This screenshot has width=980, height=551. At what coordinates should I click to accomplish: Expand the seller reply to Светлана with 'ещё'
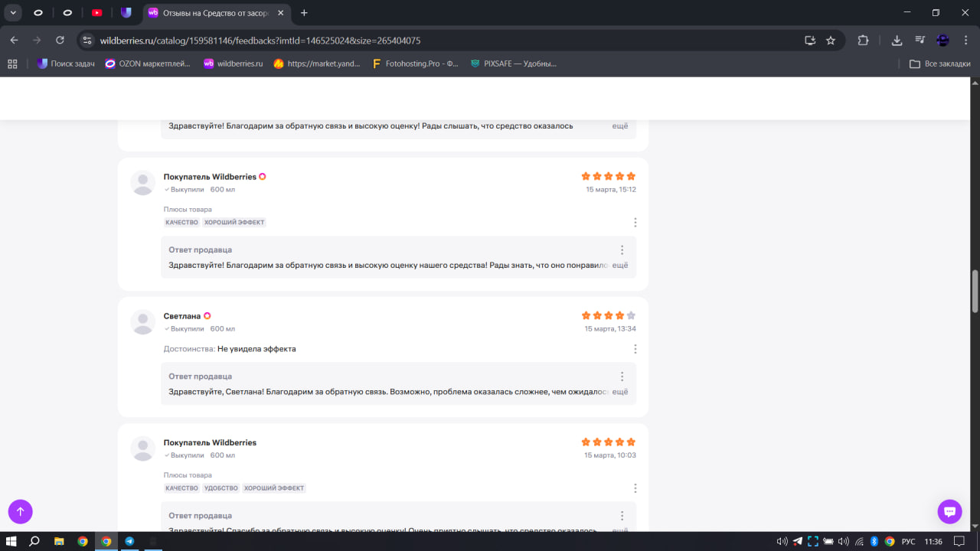(x=620, y=392)
